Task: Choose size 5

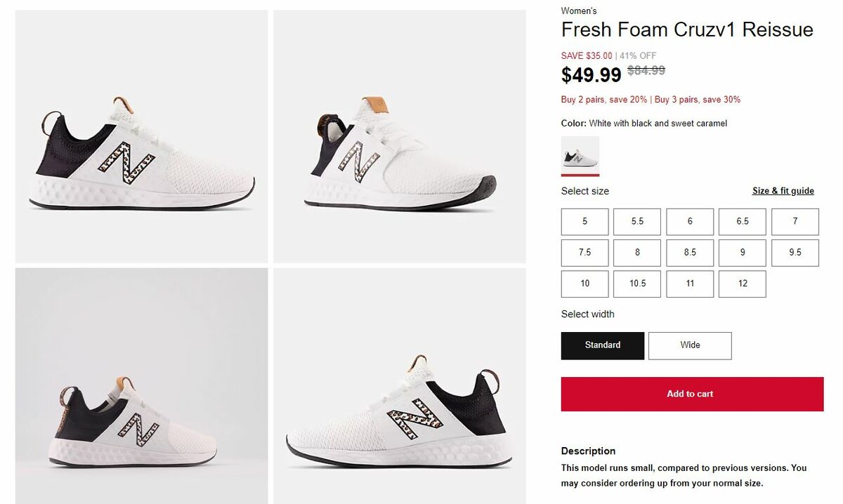Action: click(584, 222)
